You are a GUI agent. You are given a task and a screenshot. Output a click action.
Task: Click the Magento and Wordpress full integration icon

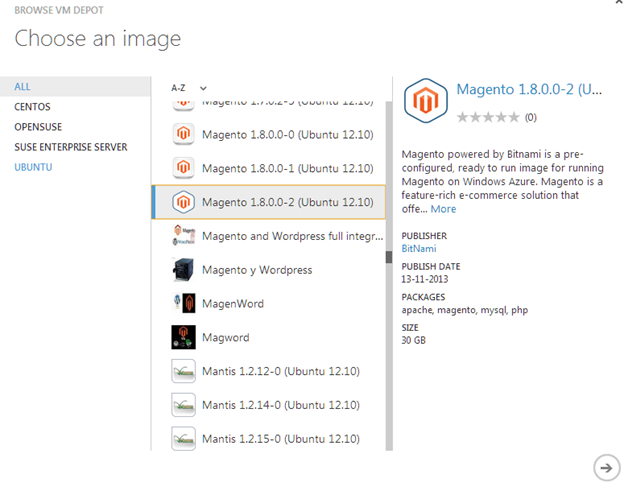[182, 236]
